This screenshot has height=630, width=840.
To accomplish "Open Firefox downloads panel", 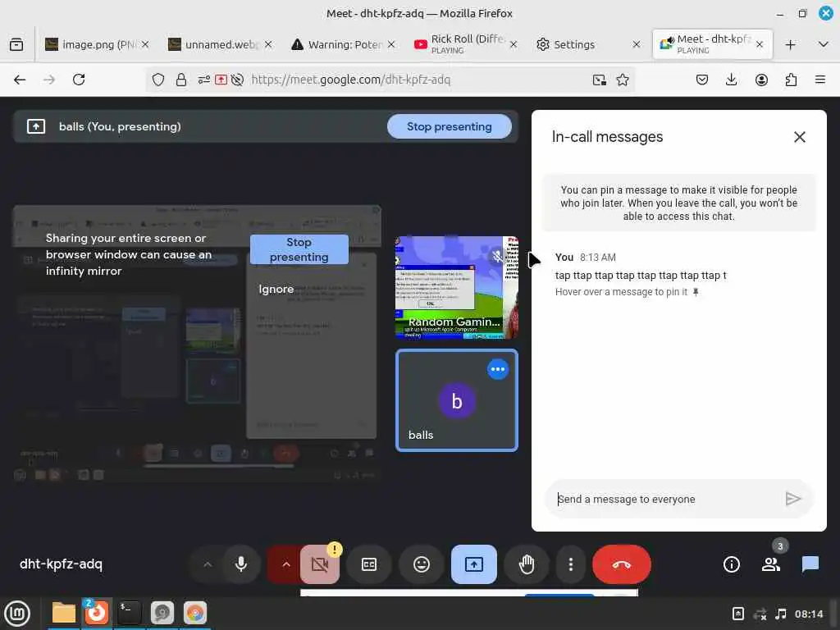I will (731, 80).
